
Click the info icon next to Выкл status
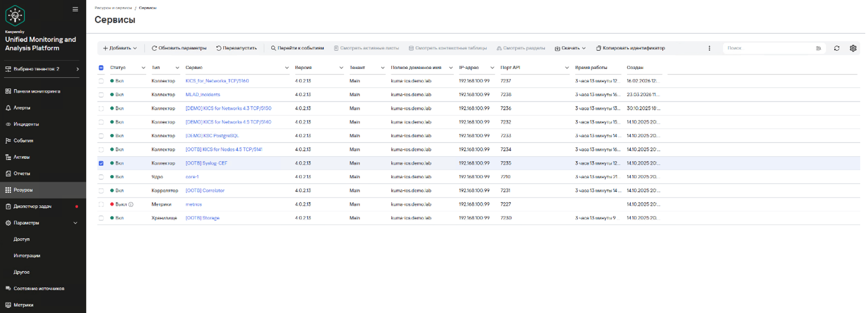(x=131, y=204)
